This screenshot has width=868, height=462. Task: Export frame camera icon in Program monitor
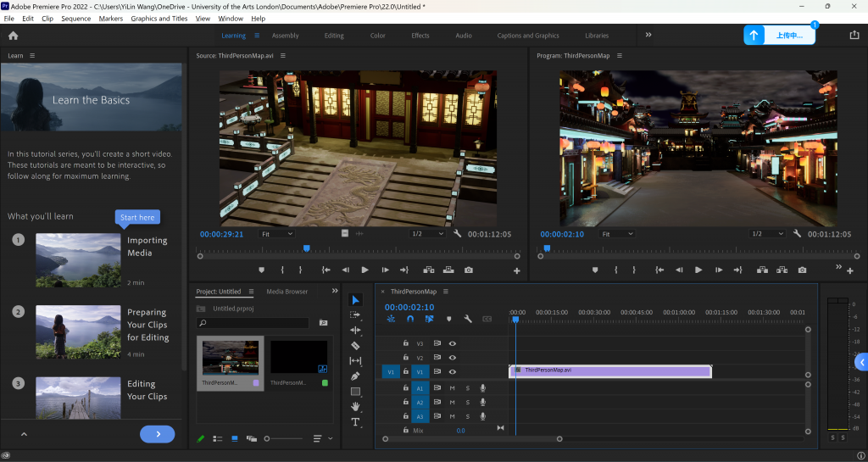coord(802,270)
